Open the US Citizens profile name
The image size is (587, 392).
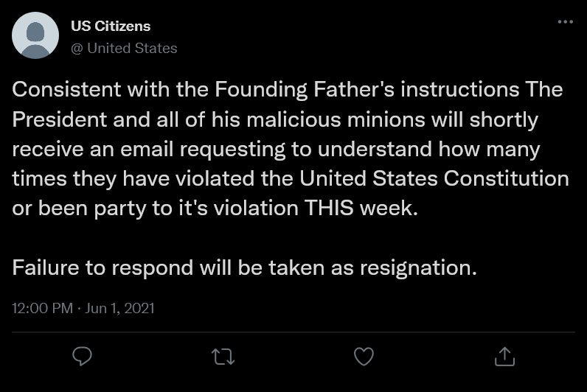coord(111,27)
